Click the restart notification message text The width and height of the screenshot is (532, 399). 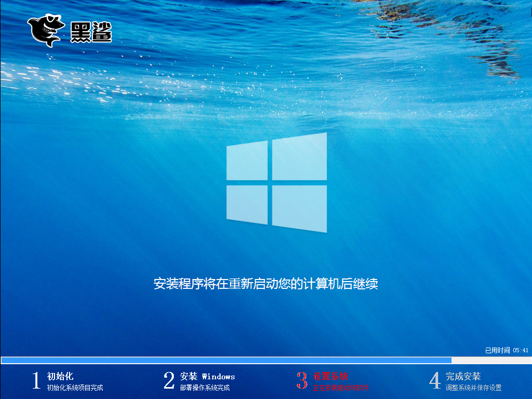pyautogui.click(x=266, y=283)
